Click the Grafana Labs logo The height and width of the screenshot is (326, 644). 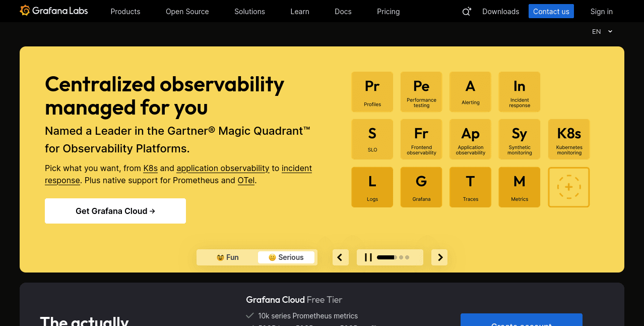pos(53,11)
